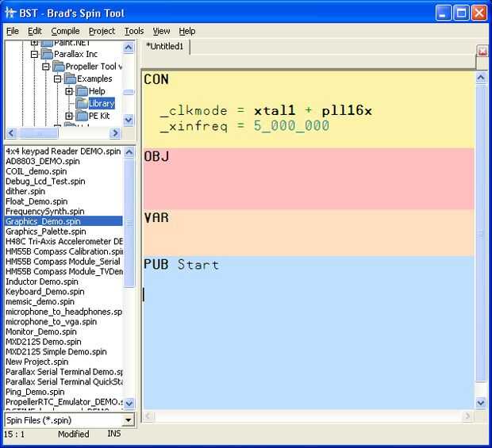The image size is (492, 448).
Task: Click the Parallax Inc folder icon
Action: click(47, 54)
